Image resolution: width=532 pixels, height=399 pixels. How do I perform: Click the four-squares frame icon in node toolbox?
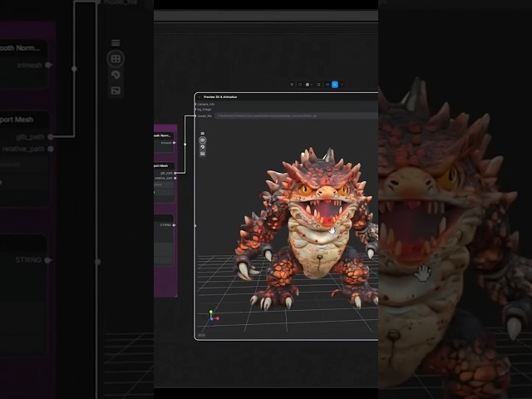pos(318,84)
